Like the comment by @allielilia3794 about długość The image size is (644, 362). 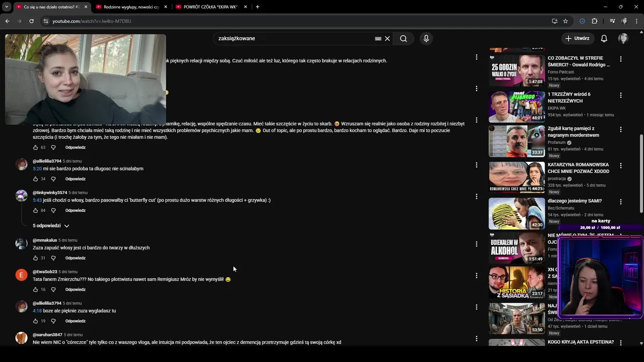35,179
